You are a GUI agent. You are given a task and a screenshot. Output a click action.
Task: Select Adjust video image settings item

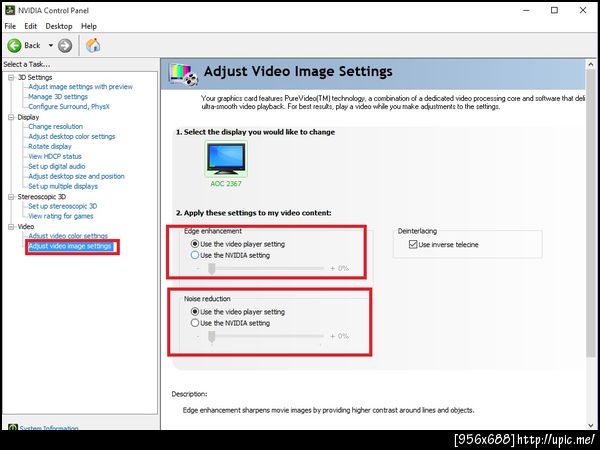70,246
